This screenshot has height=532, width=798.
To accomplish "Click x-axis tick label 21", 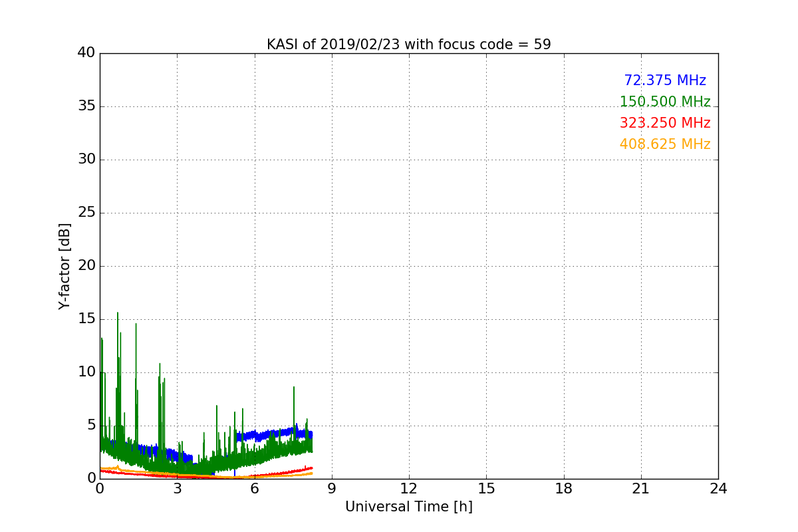I will pyautogui.click(x=641, y=489).
